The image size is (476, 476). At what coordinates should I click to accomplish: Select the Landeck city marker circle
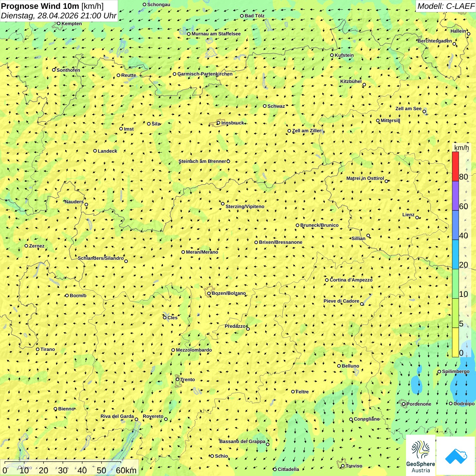tap(95, 151)
